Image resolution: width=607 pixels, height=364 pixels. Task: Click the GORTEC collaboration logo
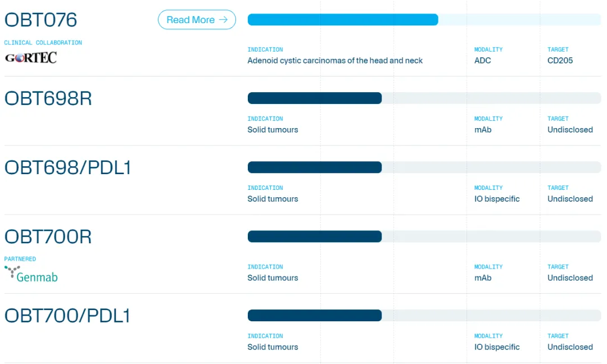click(x=31, y=57)
